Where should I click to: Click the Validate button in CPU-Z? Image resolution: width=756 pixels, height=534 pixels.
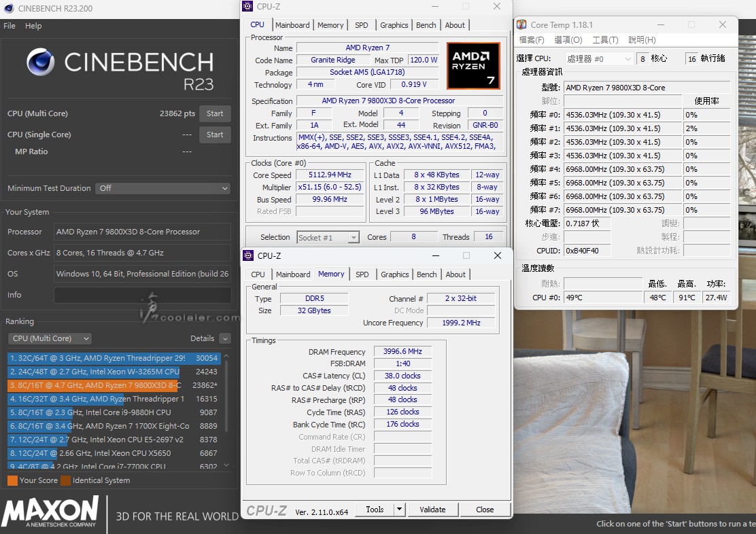point(432,510)
